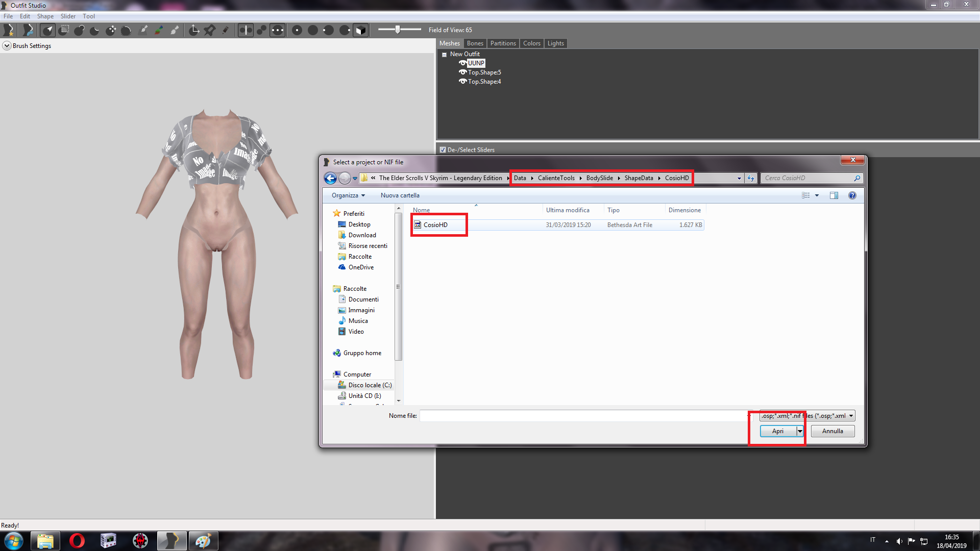Image resolution: width=980 pixels, height=551 pixels.
Task: Switch to the Partitions tab
Action: point(503,43)
